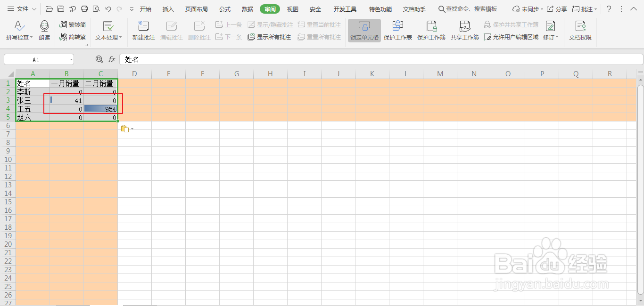Run 拼写检查 spell check
The image size is (644, 306).
pos(19,31)
